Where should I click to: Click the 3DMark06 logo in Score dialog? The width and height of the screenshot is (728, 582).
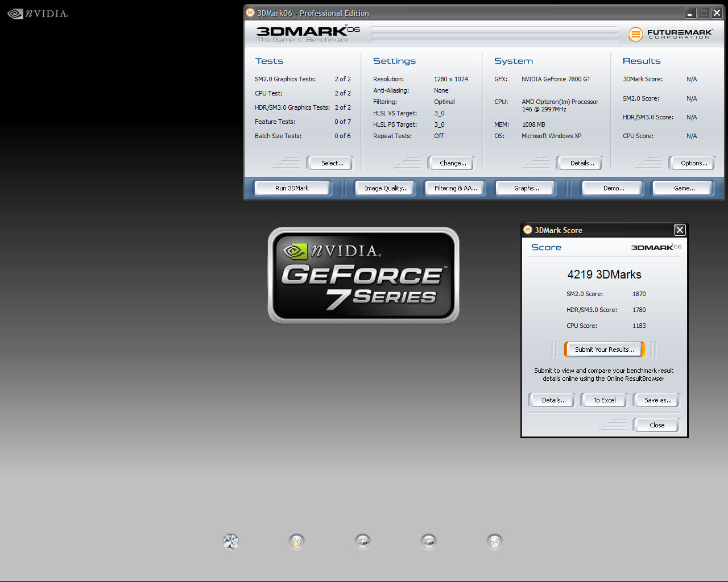point(656,247)
